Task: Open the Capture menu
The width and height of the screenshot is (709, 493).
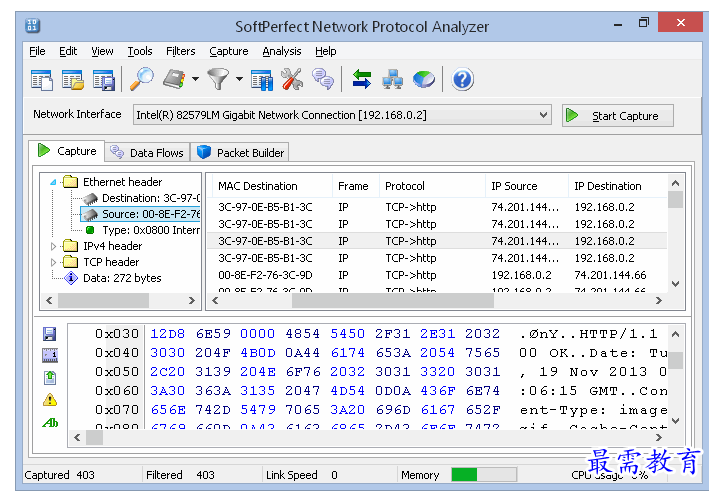Action: [229, 51]
